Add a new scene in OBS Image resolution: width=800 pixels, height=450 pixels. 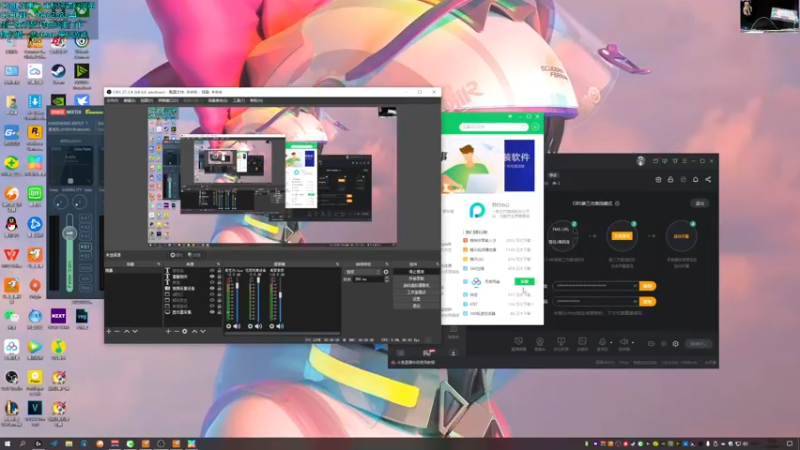coord(109,332)
